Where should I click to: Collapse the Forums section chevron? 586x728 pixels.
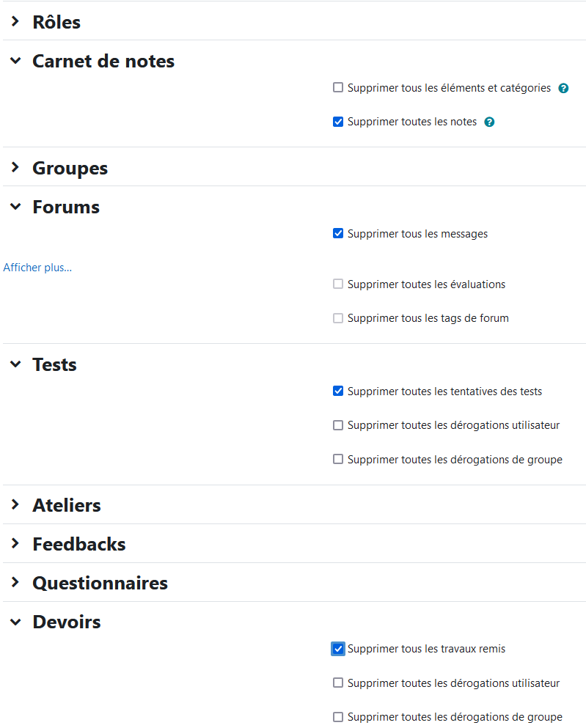pyautogui.click(x=15, y=206)
